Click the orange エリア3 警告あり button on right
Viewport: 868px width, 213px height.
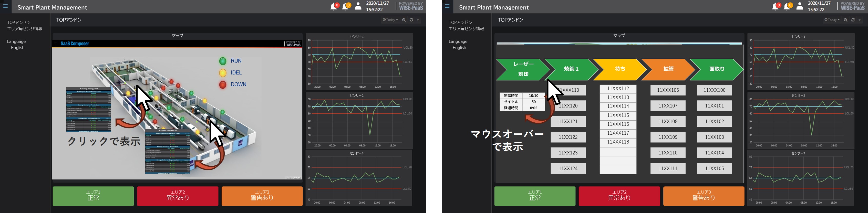[704, 196]
